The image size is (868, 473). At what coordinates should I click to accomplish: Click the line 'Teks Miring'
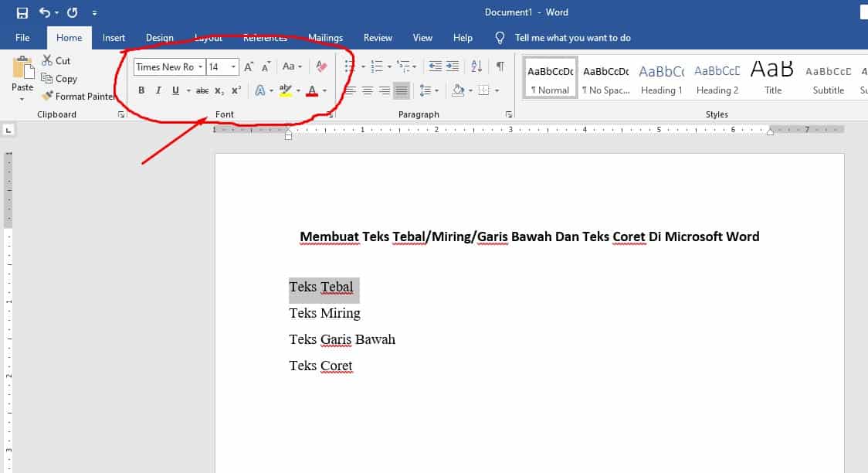pos(325,314)
